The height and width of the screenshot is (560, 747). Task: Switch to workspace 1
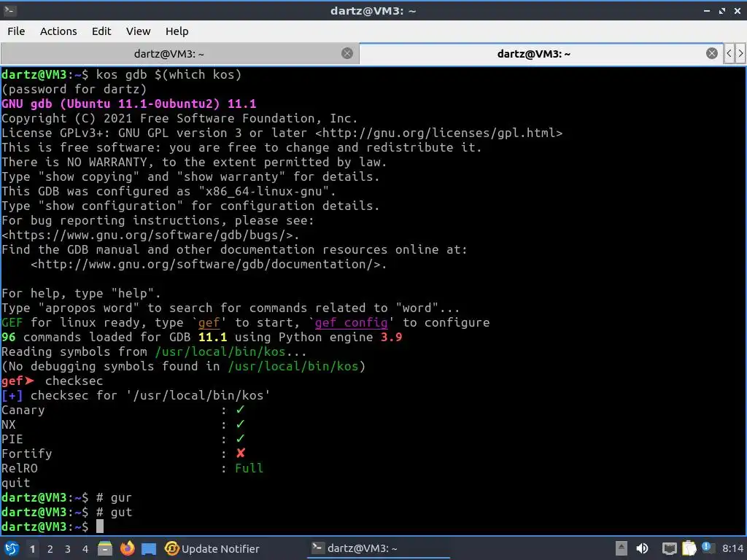pos(32,549)
